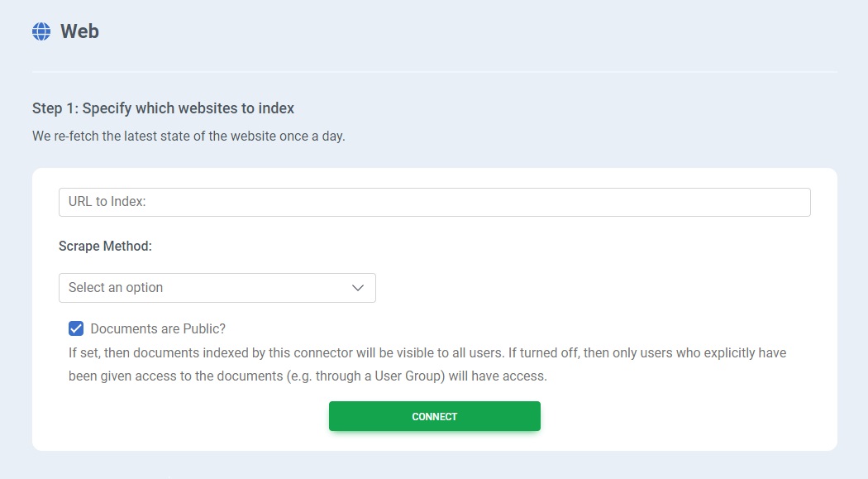Screen dimensions: 868x479
Task: Click the Web page heading
Action: (79, 31)
